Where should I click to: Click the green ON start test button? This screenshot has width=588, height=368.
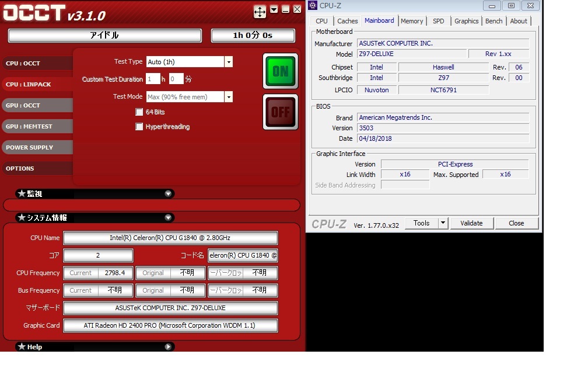pos(281,71)
